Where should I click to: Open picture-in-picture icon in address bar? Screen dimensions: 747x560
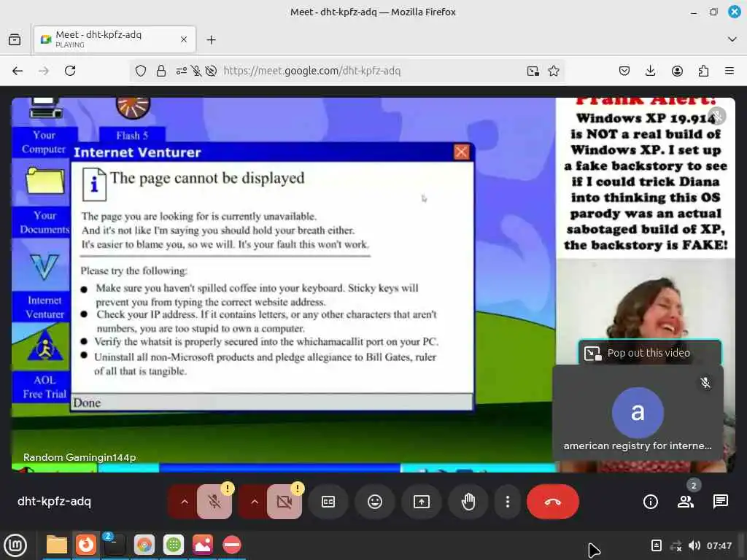[x=533, y=71]
